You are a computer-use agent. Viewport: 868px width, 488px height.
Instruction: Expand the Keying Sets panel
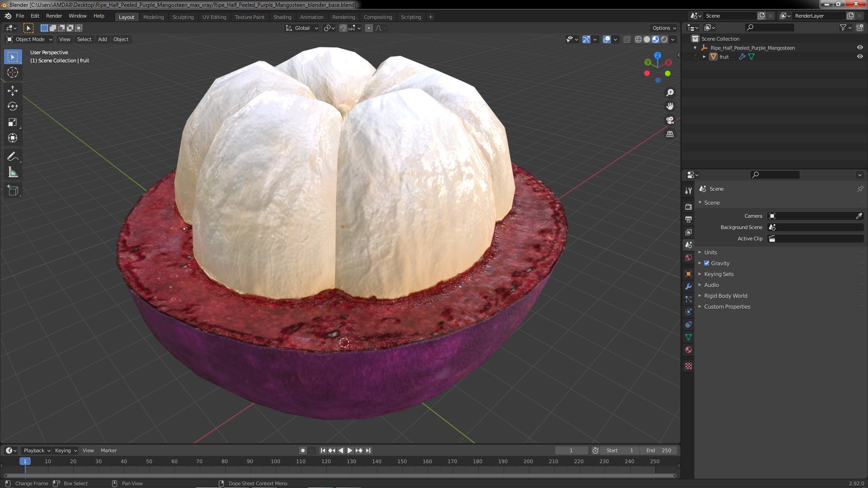[x=719, y=274]
